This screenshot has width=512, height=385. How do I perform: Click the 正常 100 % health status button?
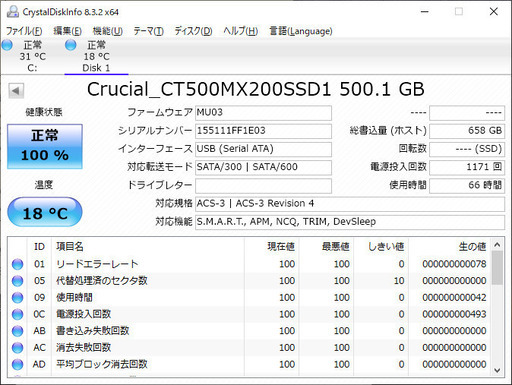[45, 146]
